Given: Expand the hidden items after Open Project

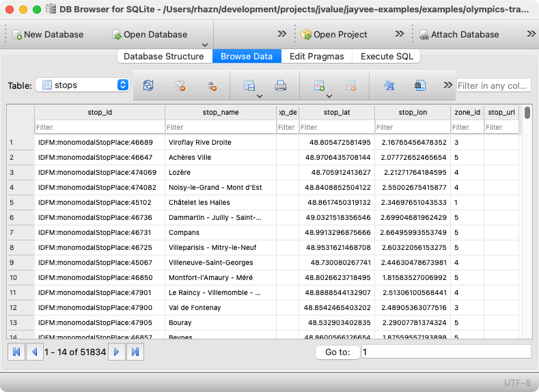Looking at the screenshot, I should [400, 34].
